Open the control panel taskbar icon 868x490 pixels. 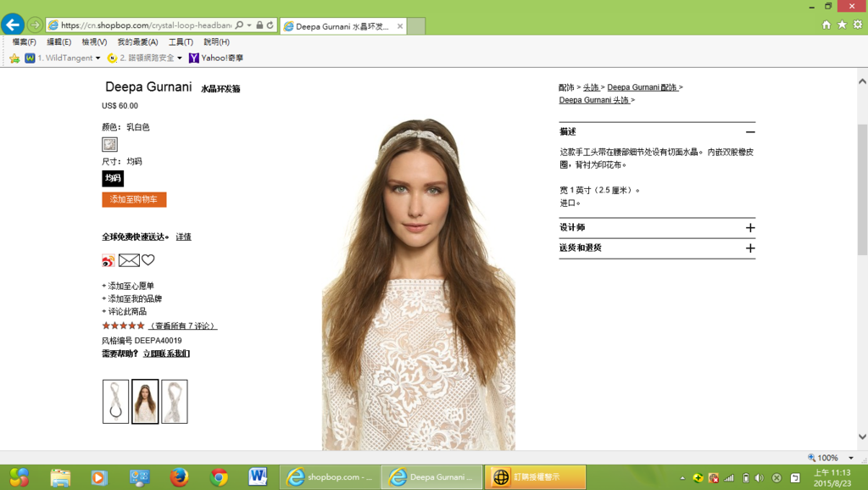point(139,477)
